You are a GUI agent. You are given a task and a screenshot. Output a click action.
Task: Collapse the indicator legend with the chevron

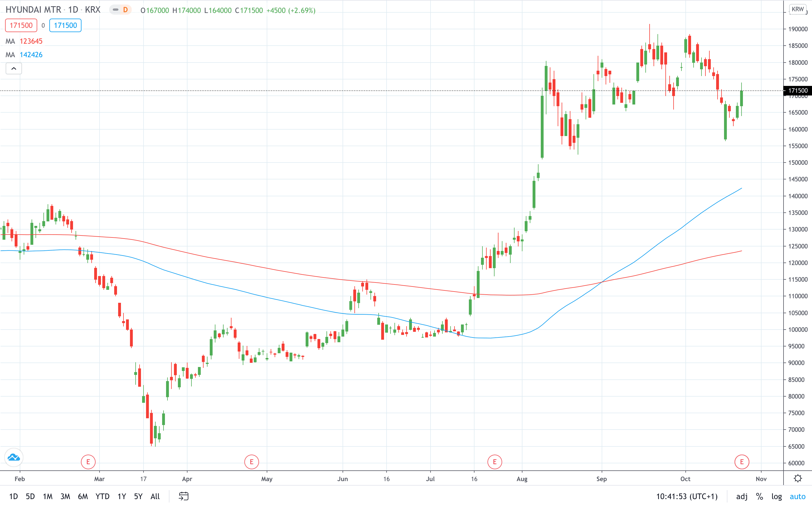click(x=14, y=68)
